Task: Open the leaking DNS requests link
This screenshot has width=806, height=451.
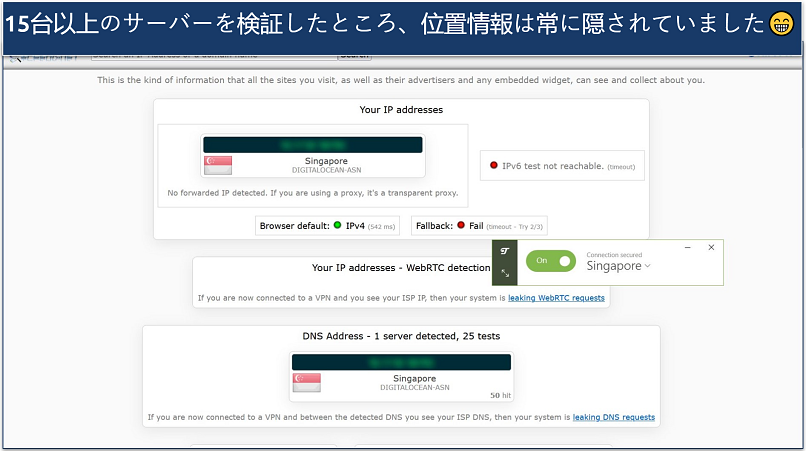Action: (x=614, y=417)
